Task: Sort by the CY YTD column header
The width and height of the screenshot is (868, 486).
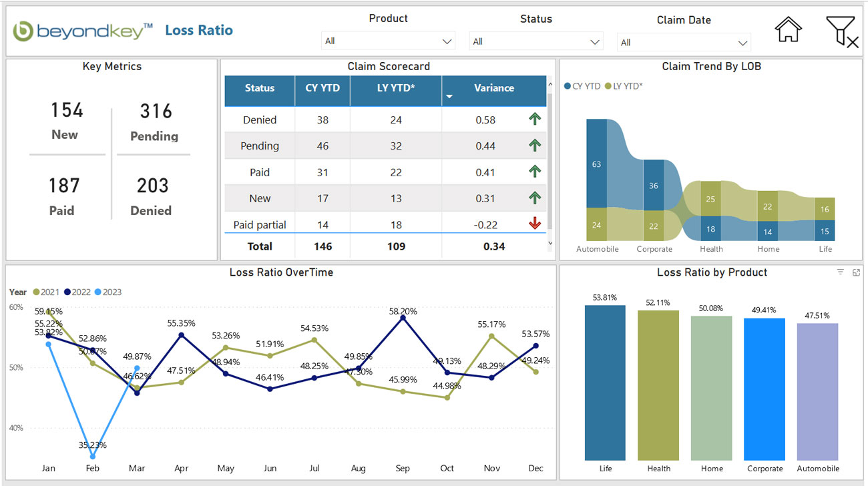Action: (x=322, y=88)
